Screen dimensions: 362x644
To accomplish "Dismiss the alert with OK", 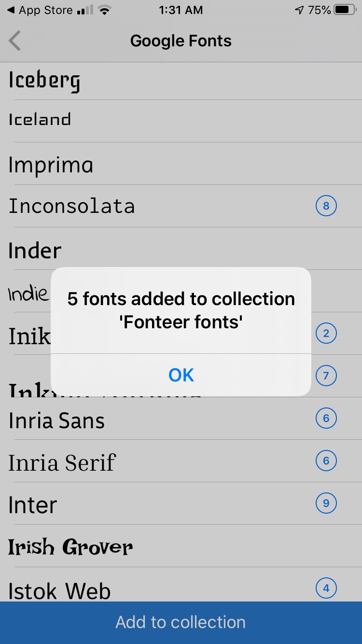I will tap(181, 375).
